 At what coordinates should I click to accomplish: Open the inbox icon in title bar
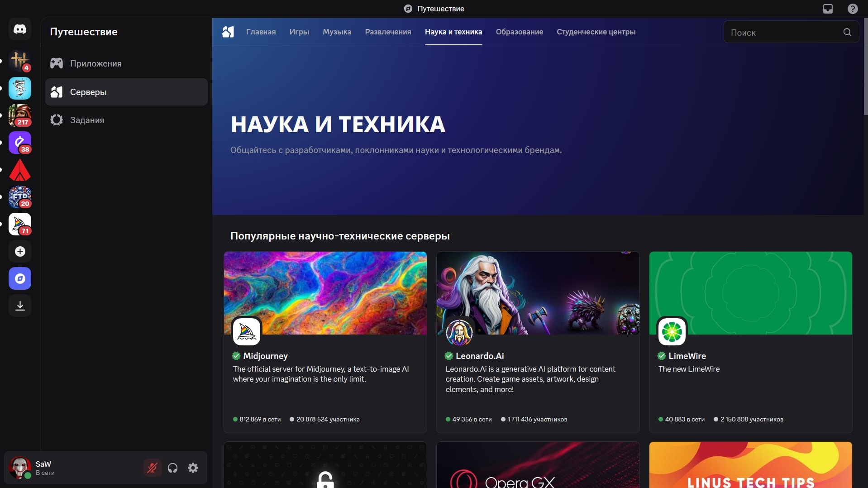(x=828, y=9)
